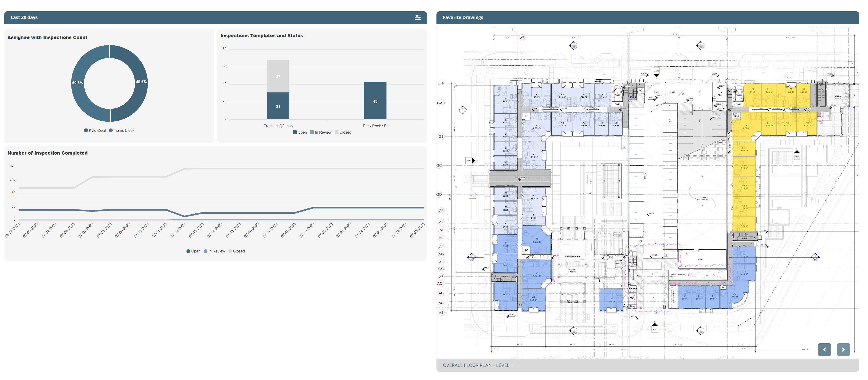The width and height of the screenshot is (868, 380).
Task: Click the Open color marker in line legend
Action: coord(188,251)
